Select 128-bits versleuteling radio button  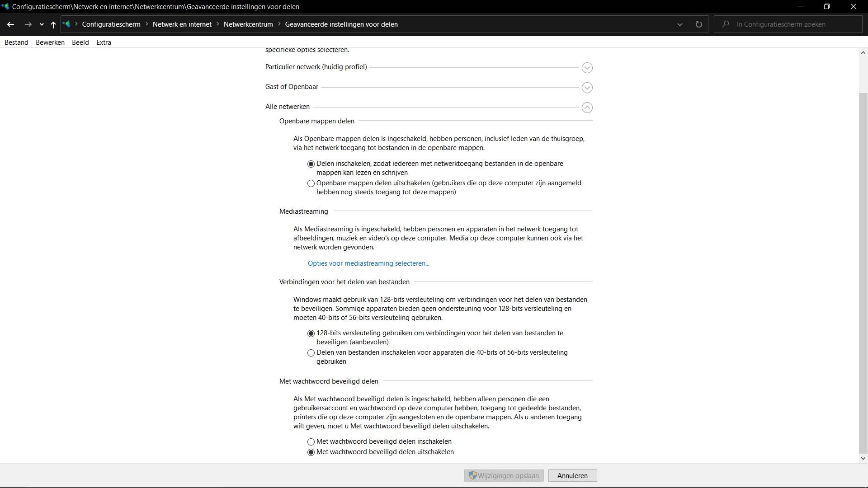(311, 333)
